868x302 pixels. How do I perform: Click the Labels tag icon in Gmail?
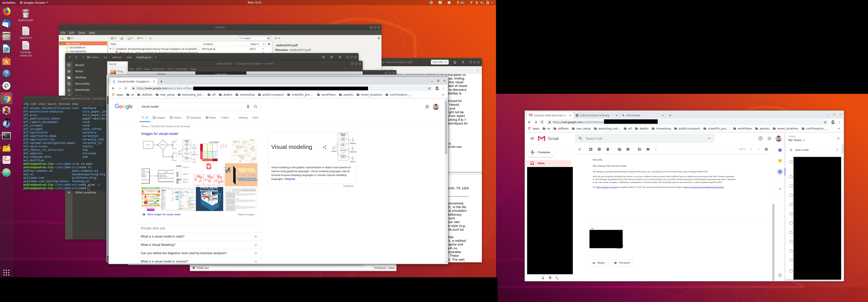(x=648, y=149)
